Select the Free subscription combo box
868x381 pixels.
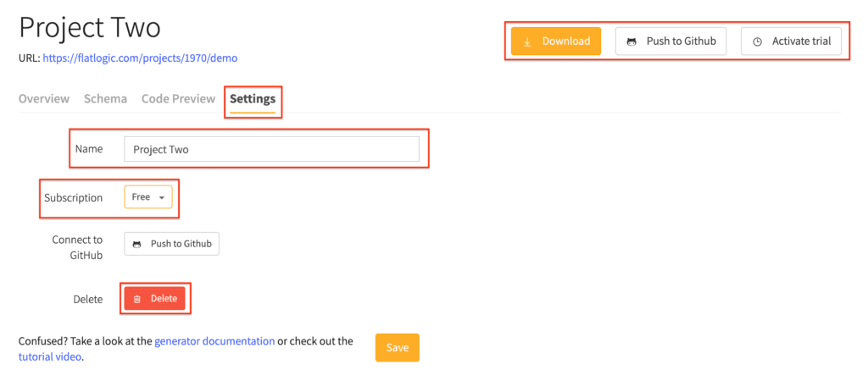coord(147,197)
